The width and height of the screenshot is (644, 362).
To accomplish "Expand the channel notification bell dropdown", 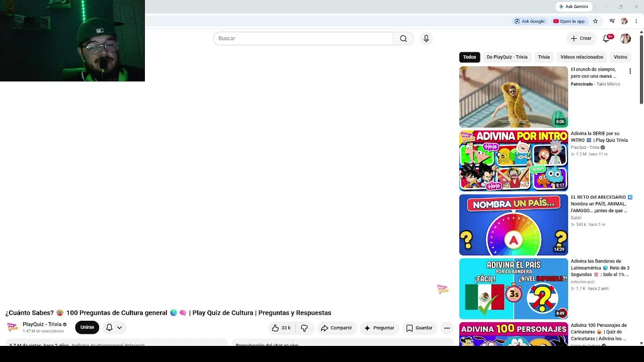I will point(114,327).
